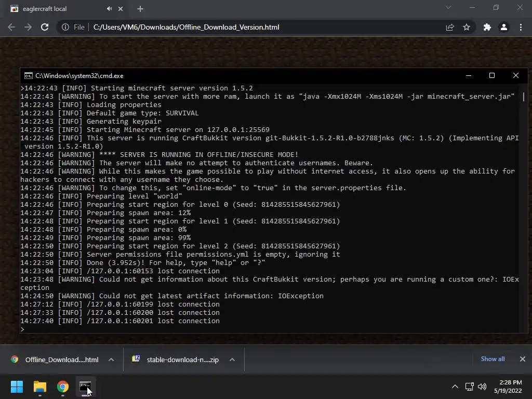Click the 'Done (3.952s)!' log line
The width and height of the screenshot is (532, 399).
point(143,263)
